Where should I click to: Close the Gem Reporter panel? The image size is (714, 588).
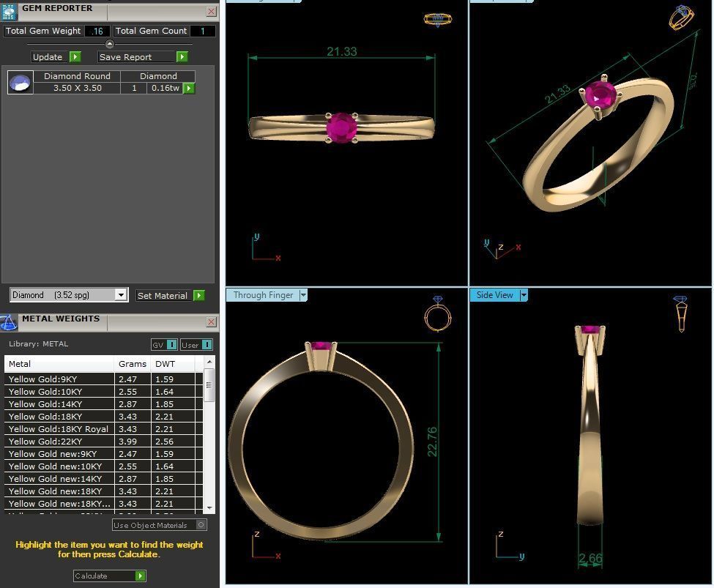tap(212, 12)
